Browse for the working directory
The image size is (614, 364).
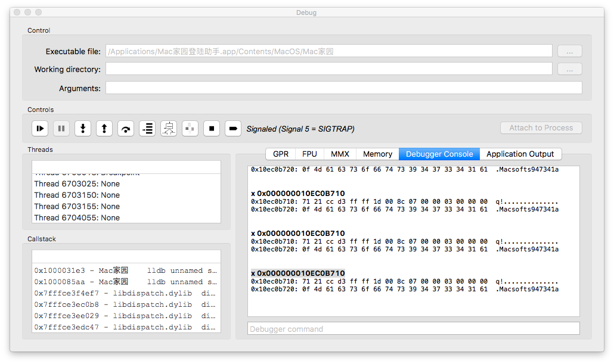tap(569, 69)
